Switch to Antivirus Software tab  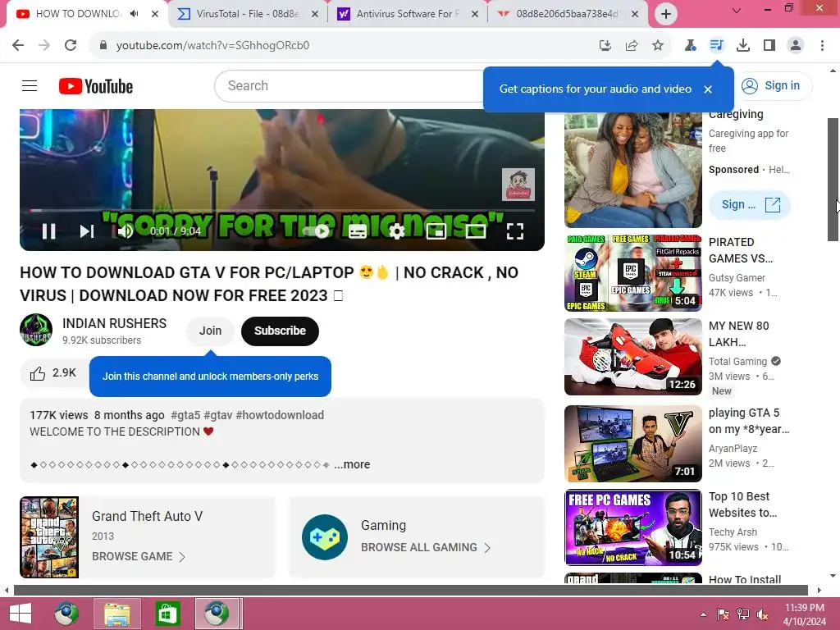click(x=407, y=14)
